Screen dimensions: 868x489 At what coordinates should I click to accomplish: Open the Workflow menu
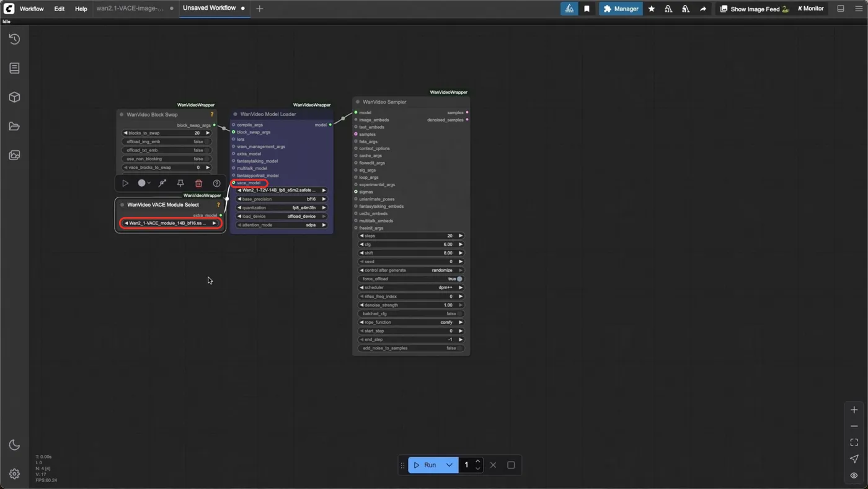(32, 9)
